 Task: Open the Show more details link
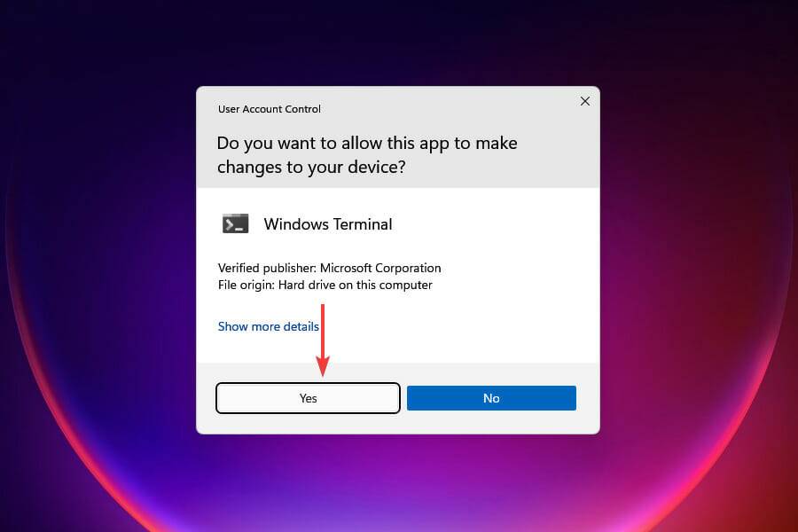pyautogui.click(x=268, y=326)
